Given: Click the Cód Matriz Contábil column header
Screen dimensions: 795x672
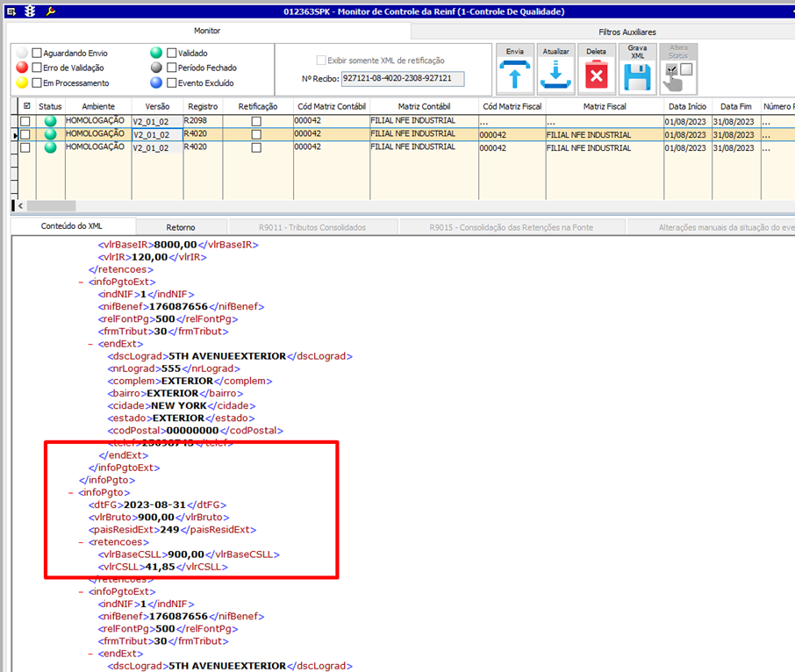Looking at the screenshot, I should pos(332,106).
